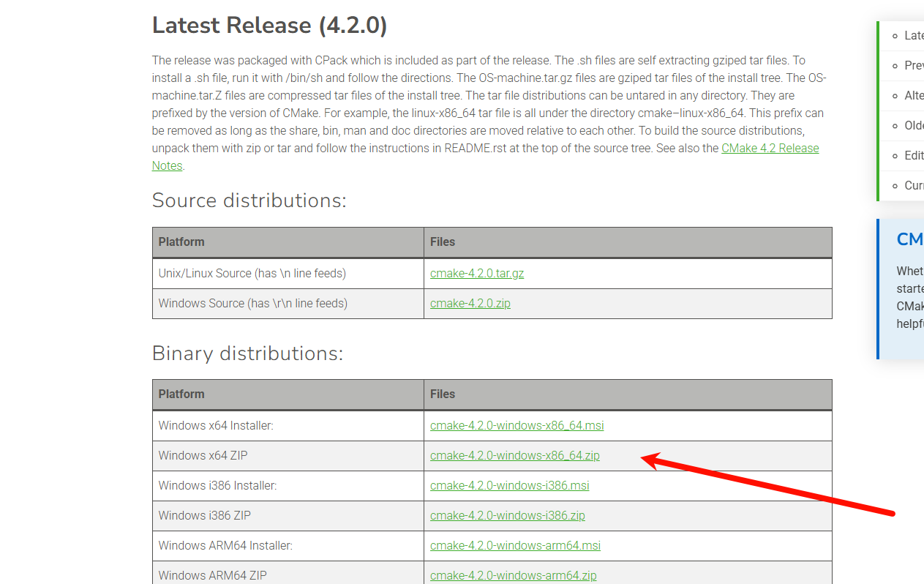Download cmake-4.2.0.tar.gz source archive

(x=477, y=273)
